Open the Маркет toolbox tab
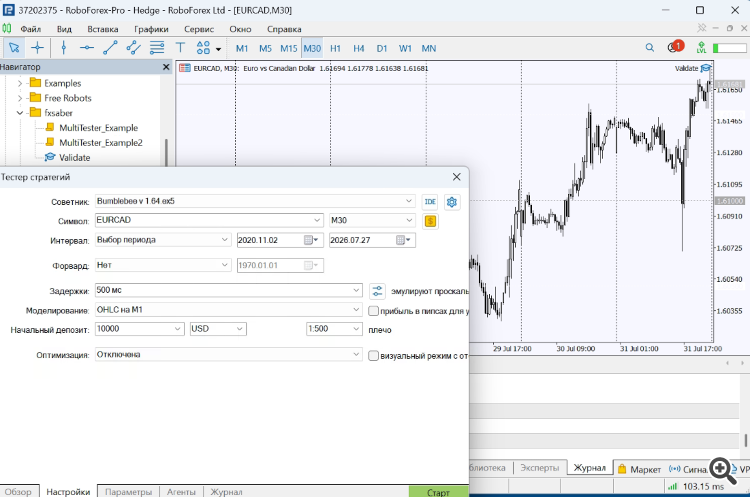Image resolution: width=750 pixels, height=497 pixels. (x=640, y=469)
